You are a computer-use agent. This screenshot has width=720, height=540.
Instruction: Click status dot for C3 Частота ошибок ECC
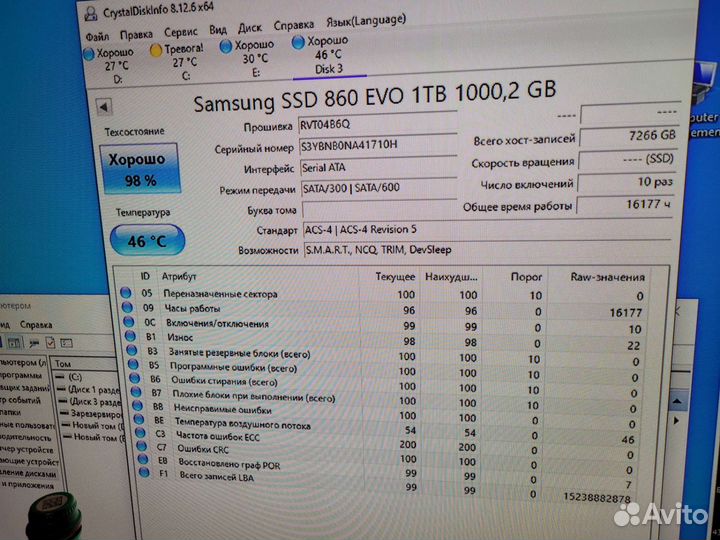[x=141, y=433]
